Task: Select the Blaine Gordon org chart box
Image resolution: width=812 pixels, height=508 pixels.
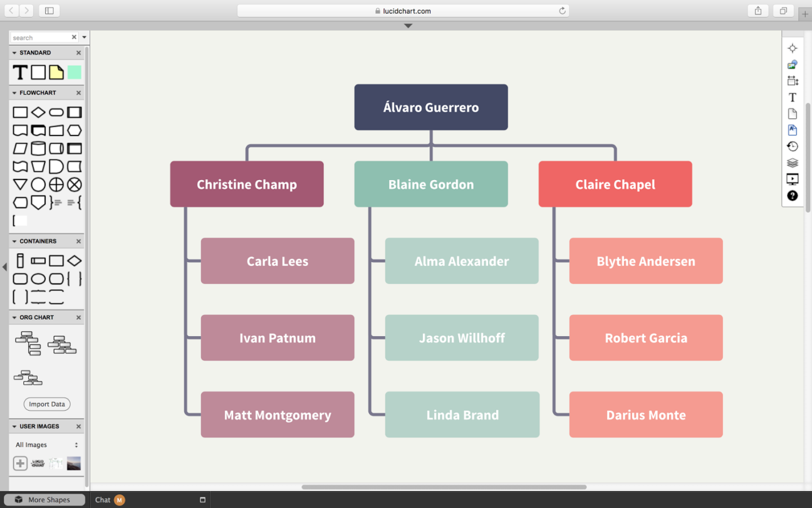Action: pyautogui.click(x=431, y=184)
